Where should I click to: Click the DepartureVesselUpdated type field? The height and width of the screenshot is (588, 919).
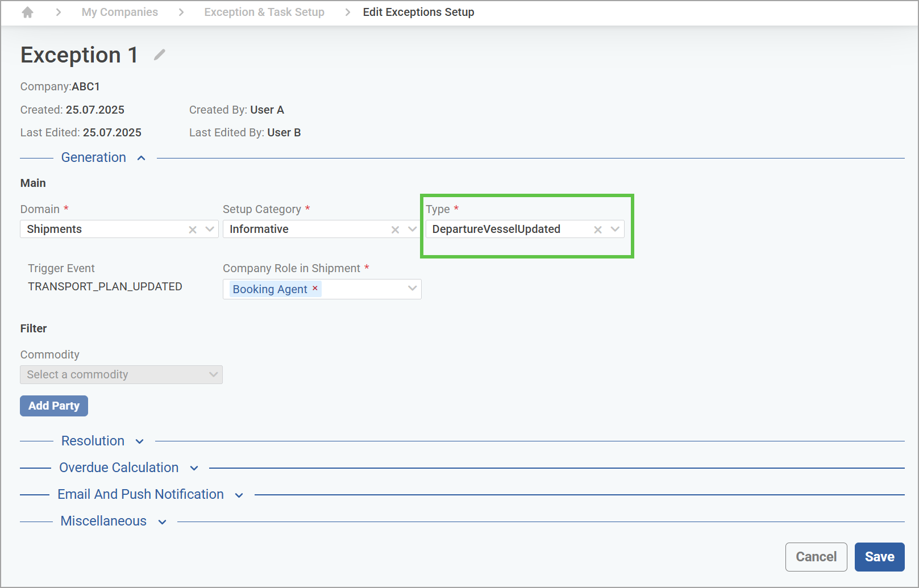click(525, 229)
